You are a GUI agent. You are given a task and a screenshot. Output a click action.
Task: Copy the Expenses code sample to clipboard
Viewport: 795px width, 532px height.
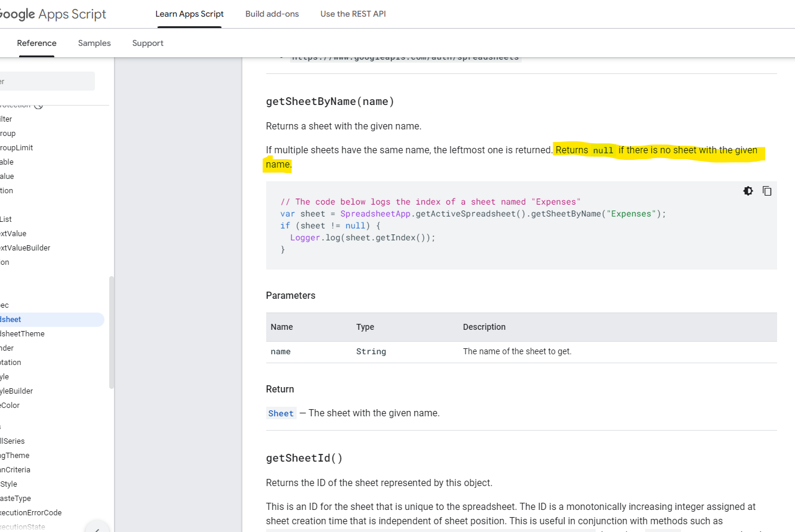tap(767, 191)
